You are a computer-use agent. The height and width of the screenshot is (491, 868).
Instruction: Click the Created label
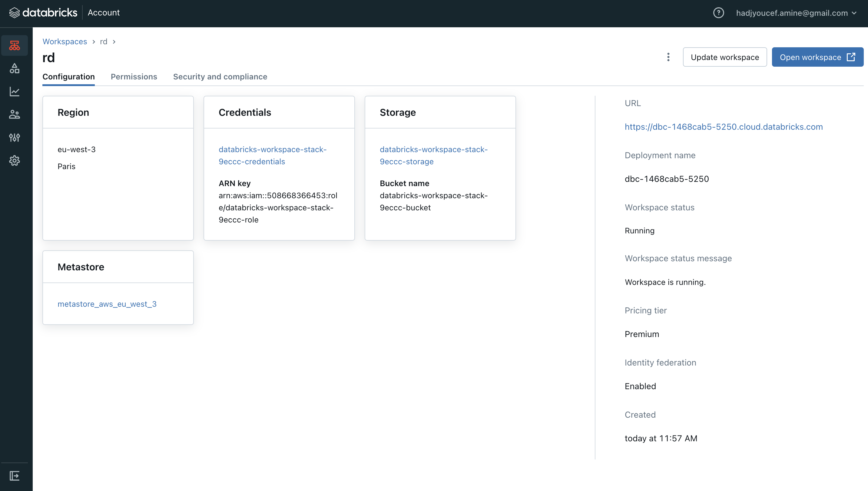[x=640, y=414]
